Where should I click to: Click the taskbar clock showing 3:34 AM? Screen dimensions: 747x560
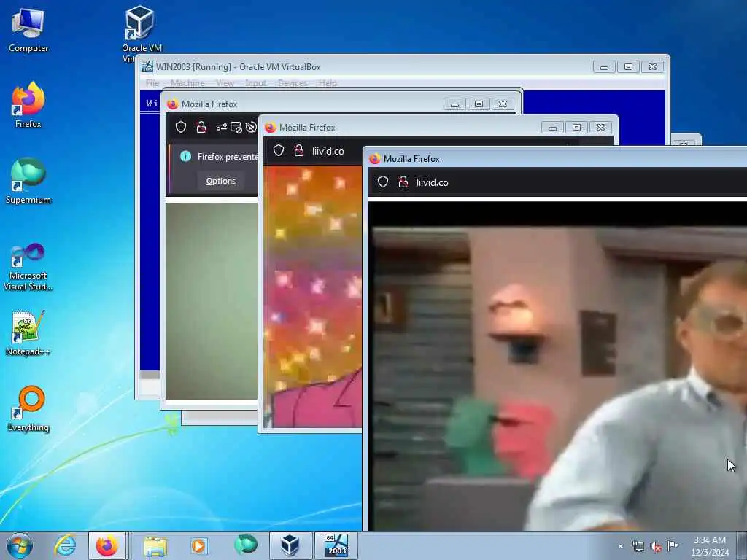click(710, 545)
